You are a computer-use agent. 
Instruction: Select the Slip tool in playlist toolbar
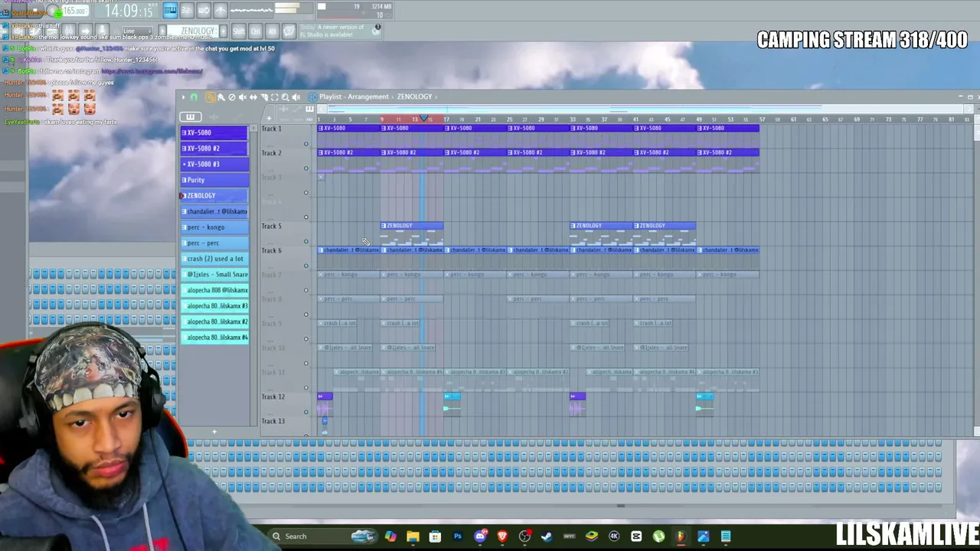click(x=253, y=97)
